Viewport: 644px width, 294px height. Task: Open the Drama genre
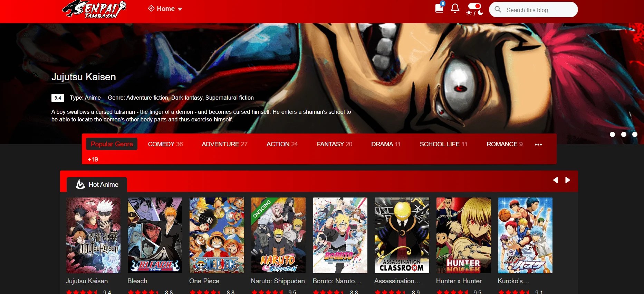[x=386, y=144]
